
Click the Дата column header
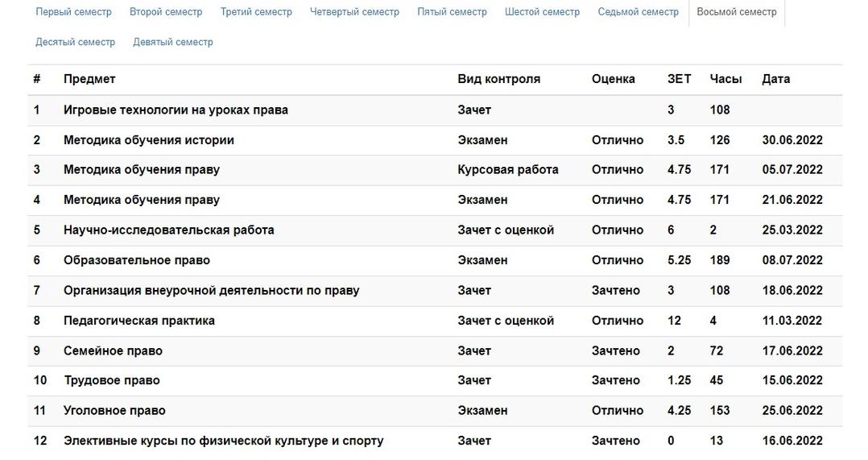click(x=776, y=79)
